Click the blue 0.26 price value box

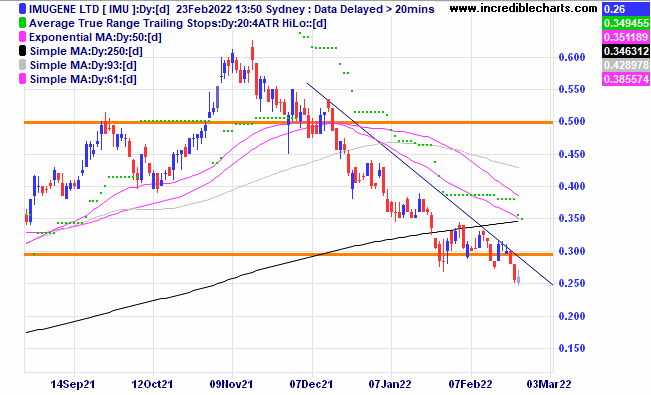625,9
